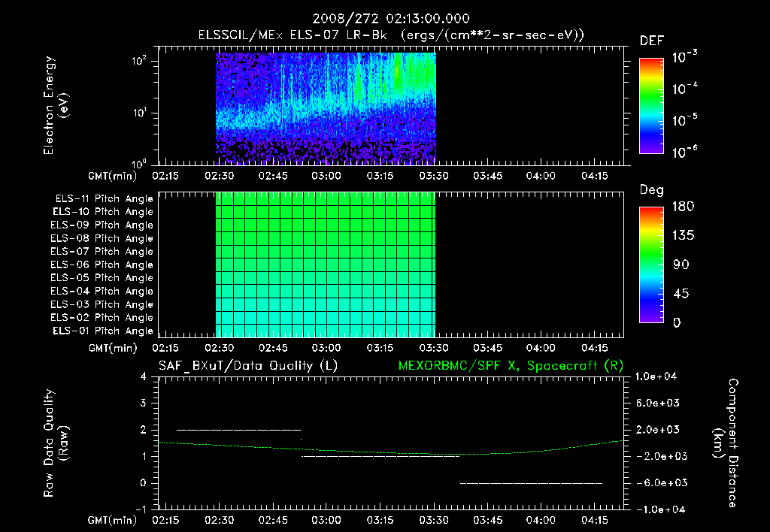
Task: Click the 6.0e+03 distance axis value
Action: (659, 403)
